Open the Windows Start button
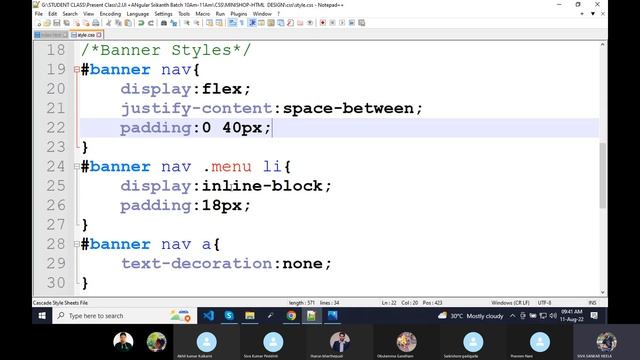640x360 pixels. click(x=42, y=316)
